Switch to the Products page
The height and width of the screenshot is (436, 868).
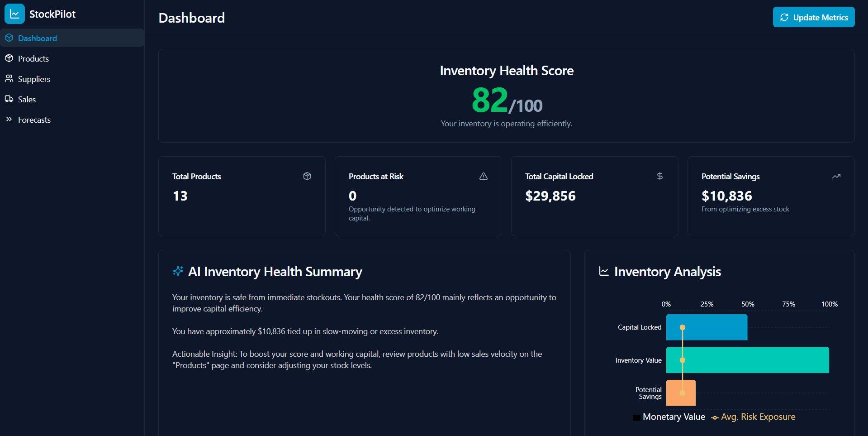[33, 58]
